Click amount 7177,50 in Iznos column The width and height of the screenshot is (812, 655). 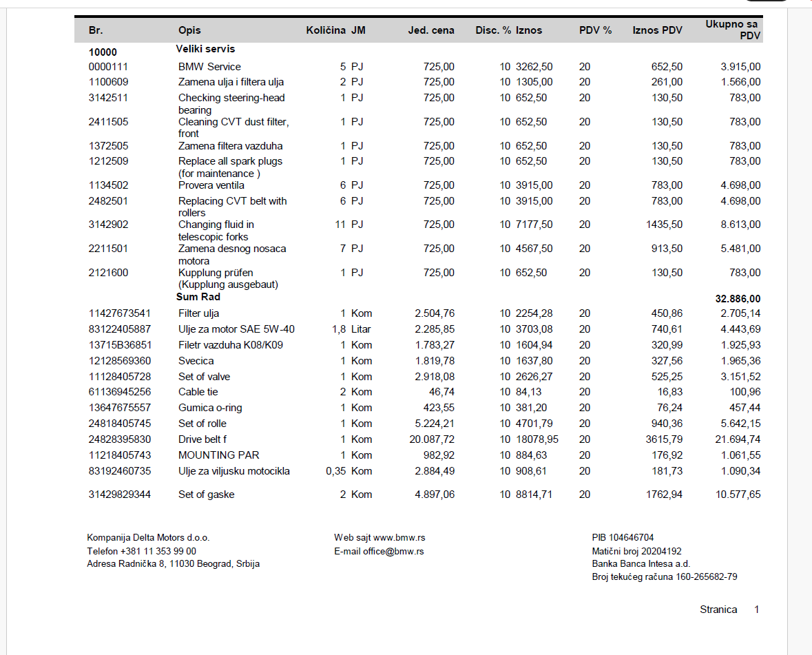tap(534, 225)
